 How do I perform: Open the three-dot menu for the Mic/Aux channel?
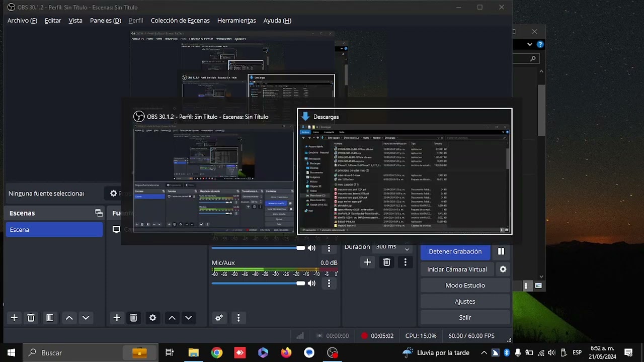click(329, 283)
